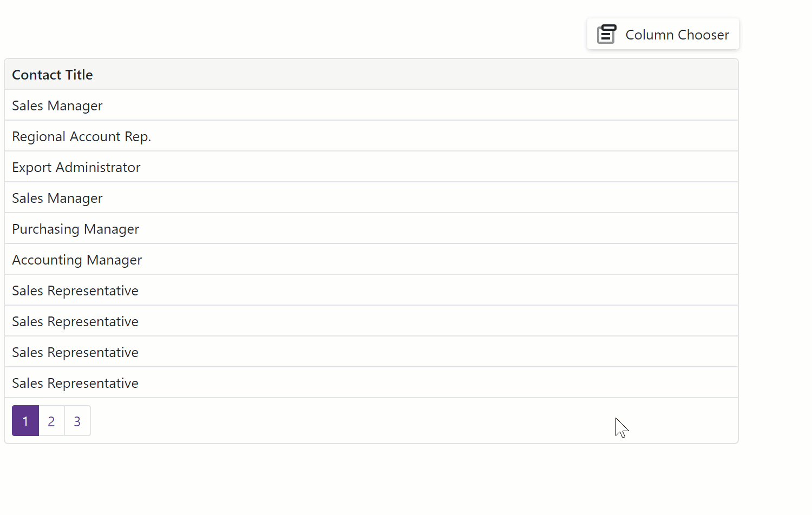
Task: Pick the Accounting Manager row
Action: [371, 260]
